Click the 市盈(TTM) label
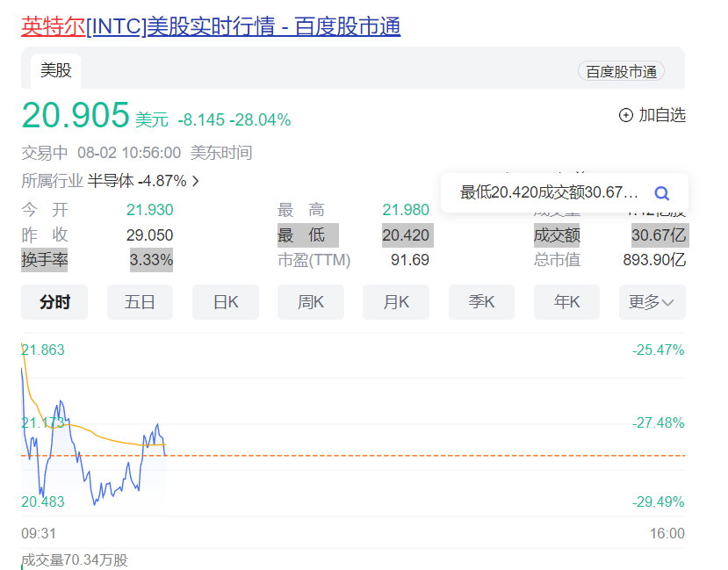This screenshot has width=728, height=570. [314, 259]
